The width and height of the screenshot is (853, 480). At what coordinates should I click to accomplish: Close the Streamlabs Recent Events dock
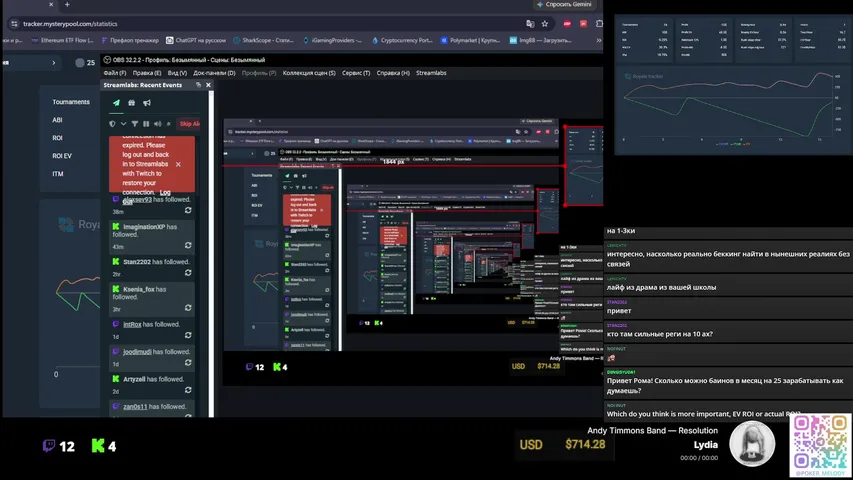tap(208, 85)
